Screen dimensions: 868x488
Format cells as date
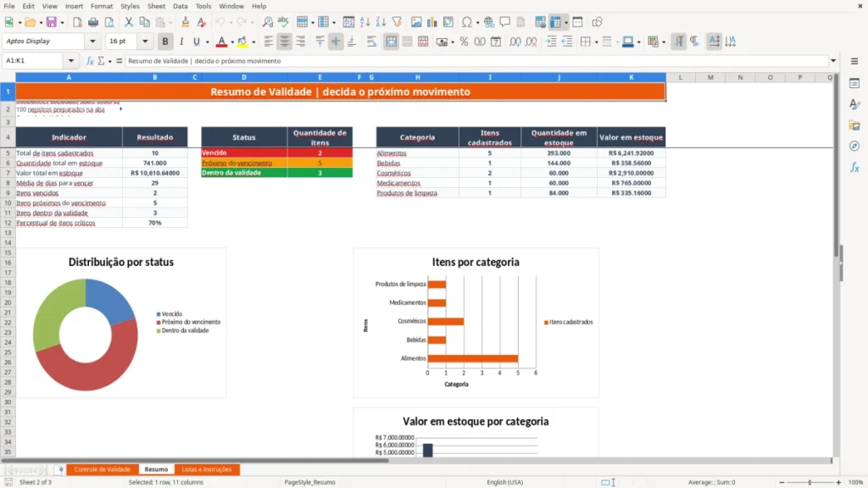point(496,42)
